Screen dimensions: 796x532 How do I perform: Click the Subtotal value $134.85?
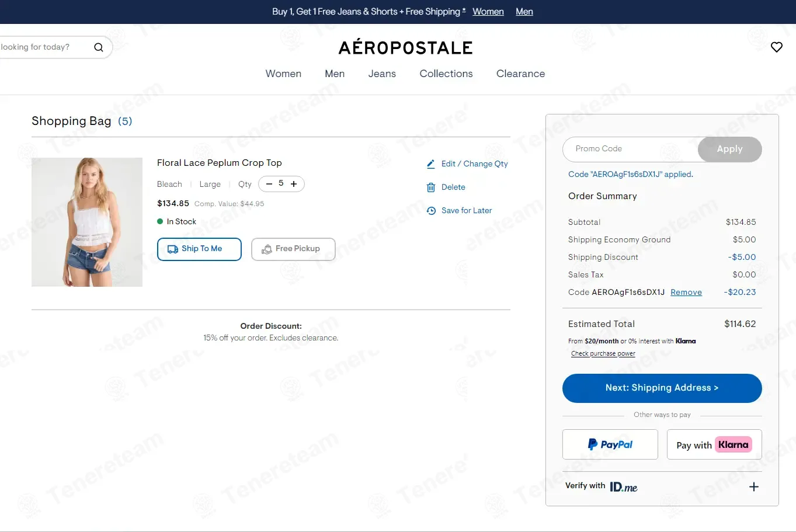[741, 222]
